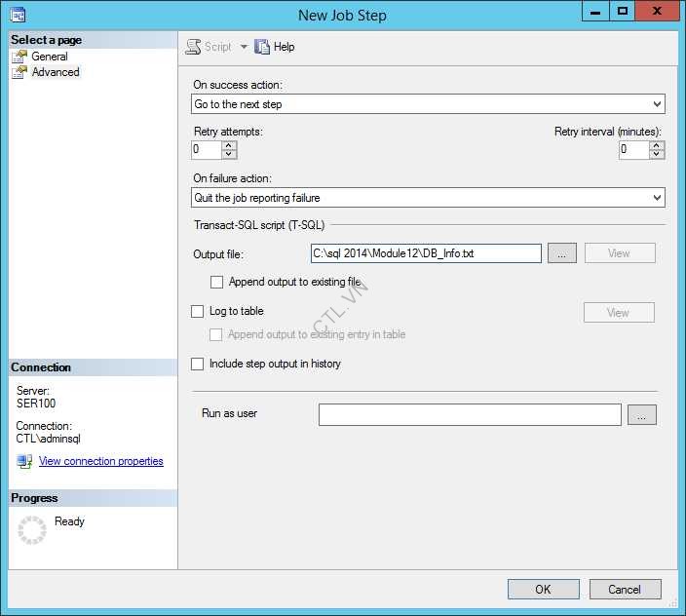Open the Help text in toolbar
686x616 pixels.
tap(284, 47)
